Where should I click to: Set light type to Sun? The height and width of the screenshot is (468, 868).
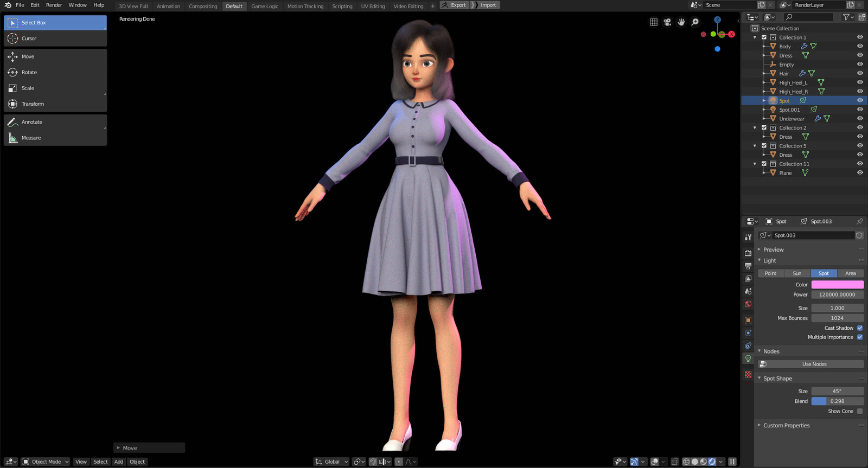797,273
